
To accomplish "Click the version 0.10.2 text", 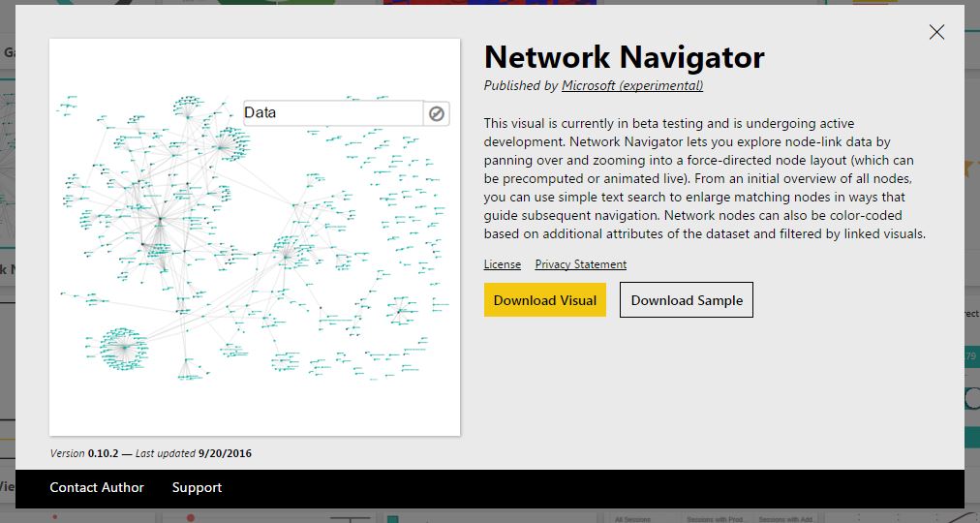I will point(103,453).
